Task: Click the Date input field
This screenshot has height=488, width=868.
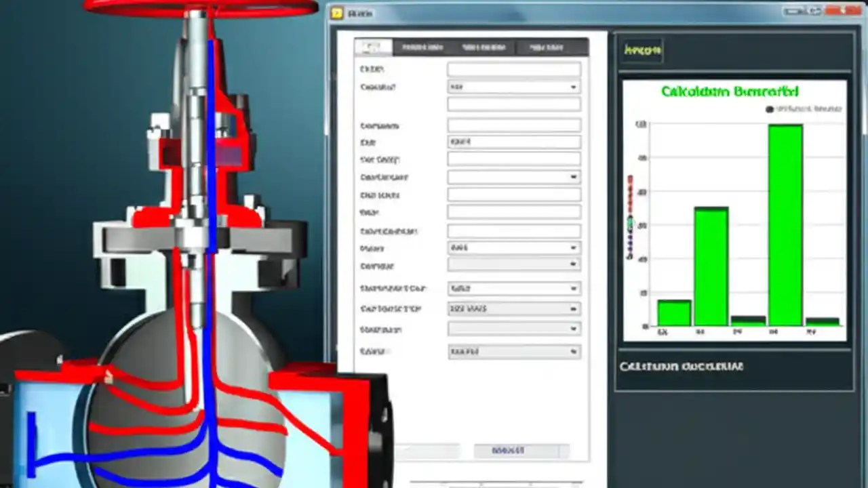Action: point(513,142)
